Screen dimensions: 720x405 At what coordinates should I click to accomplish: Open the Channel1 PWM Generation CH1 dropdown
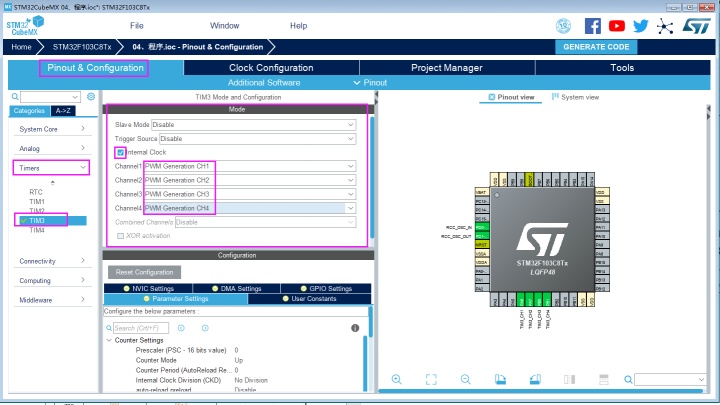(x=250, y=166)
